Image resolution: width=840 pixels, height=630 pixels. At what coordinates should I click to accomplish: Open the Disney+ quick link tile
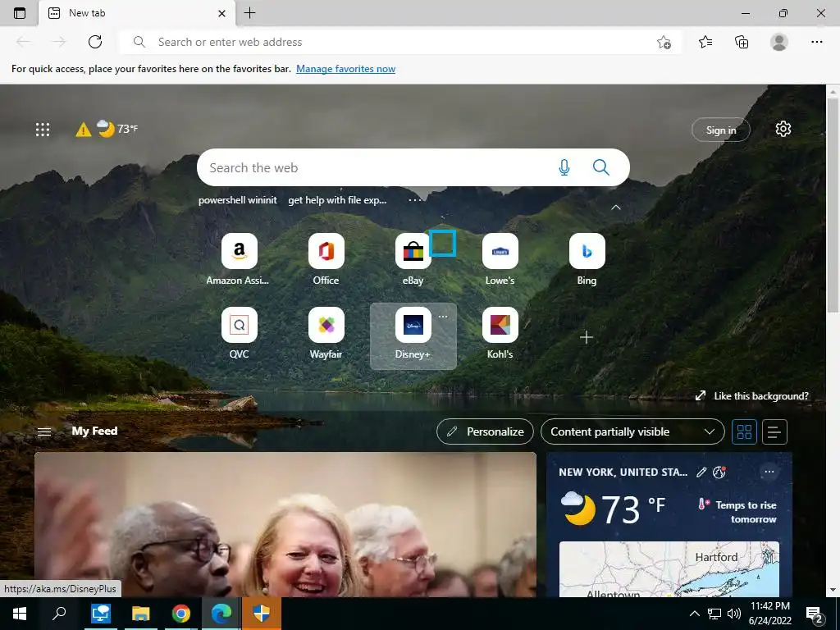(x=413, y=336)
